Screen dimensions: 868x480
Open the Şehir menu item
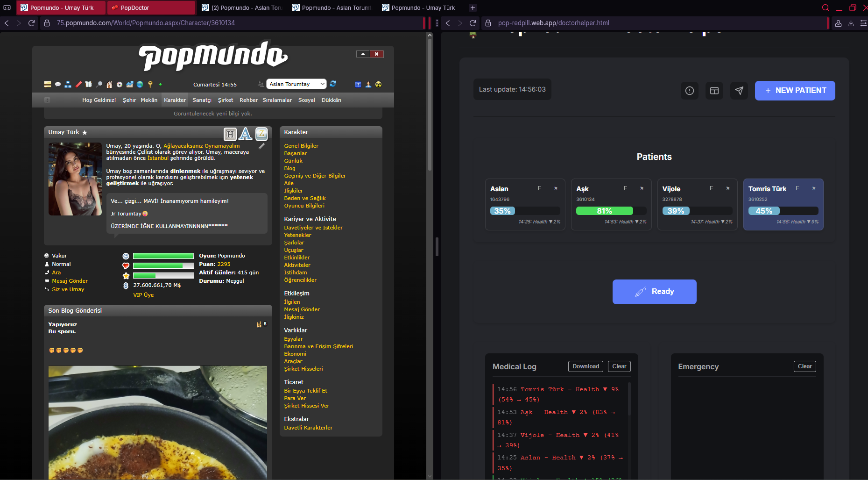tap(129, 100)
